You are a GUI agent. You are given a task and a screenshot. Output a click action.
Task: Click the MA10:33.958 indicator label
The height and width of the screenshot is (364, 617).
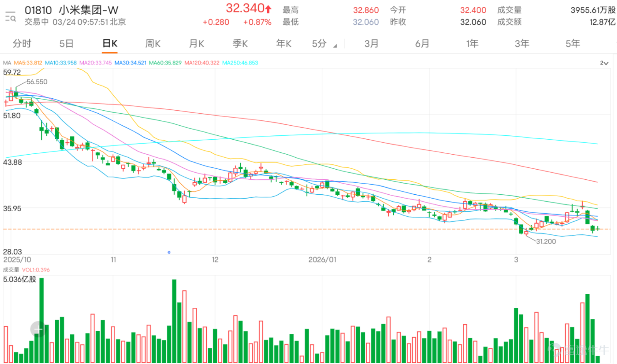point(61,63)
